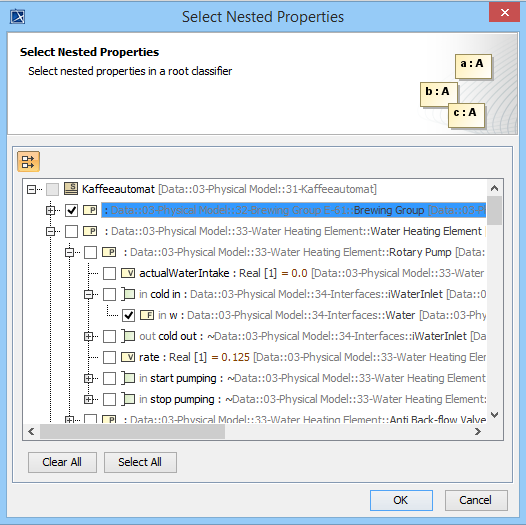
Task: Click the stop pumping port icon
Action: point(128,399)
